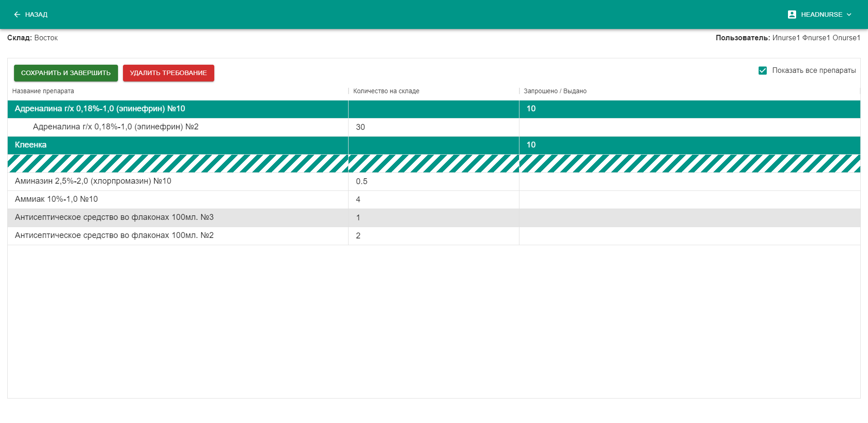This screenshot has width=868, height=423.
Task: Select the Клеенка group row
Action: pyautogui.click(x=31, y=145)
